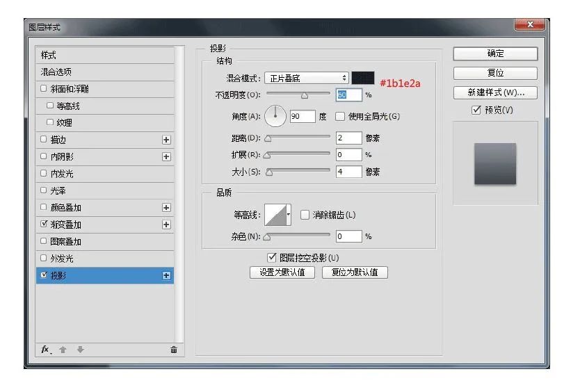Select the 外发光 effect row label
The height and width of the screenshot is (392, 580).
tap(62, 259)
